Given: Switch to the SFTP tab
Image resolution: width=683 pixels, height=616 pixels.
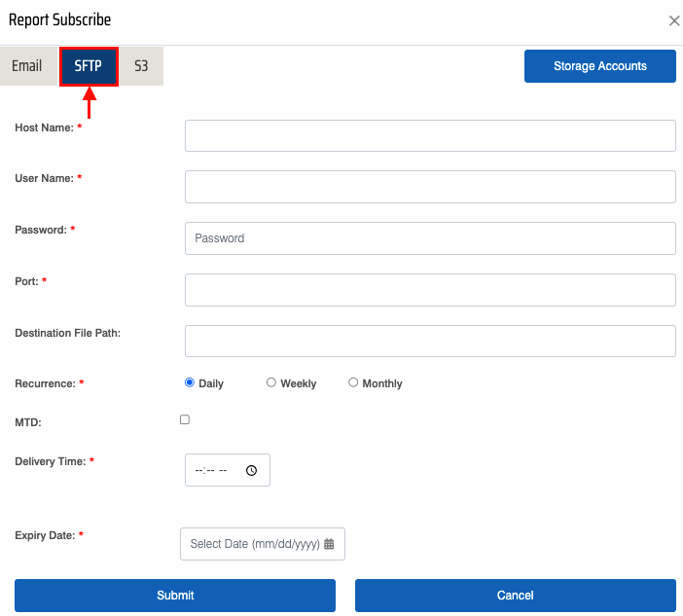Looking at the screenshot, I should (x=89, y=66).
